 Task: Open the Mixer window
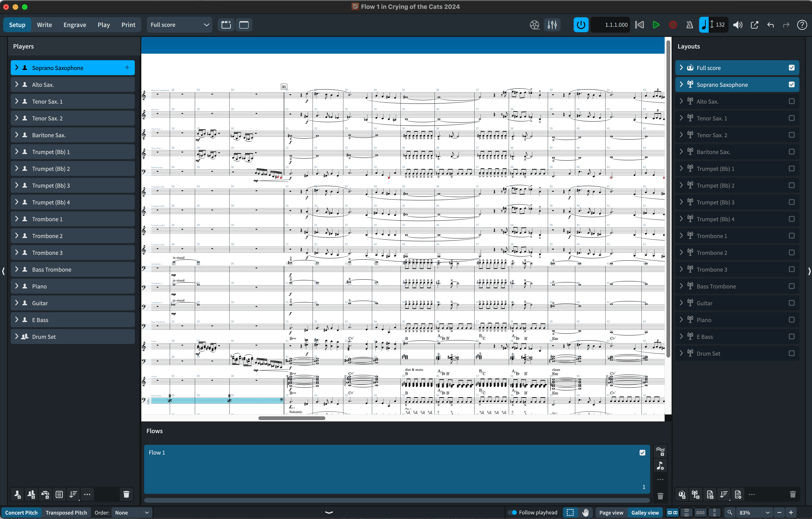[552, 25]
